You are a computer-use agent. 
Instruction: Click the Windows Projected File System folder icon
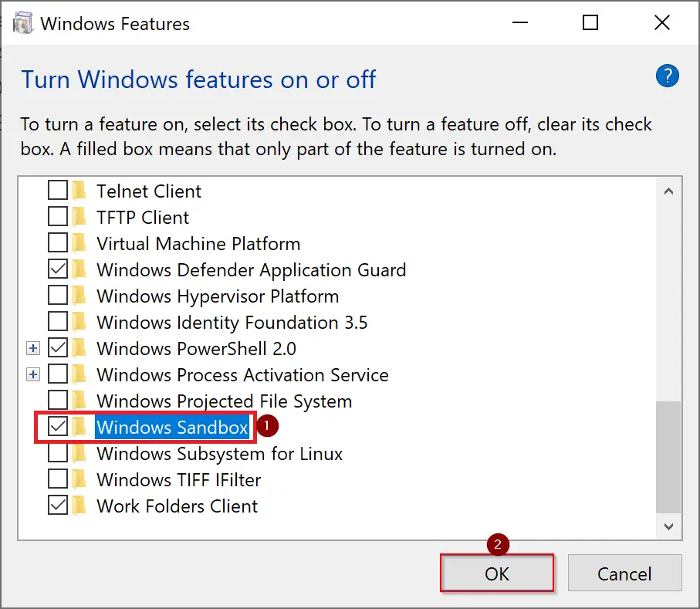point(79,401)
